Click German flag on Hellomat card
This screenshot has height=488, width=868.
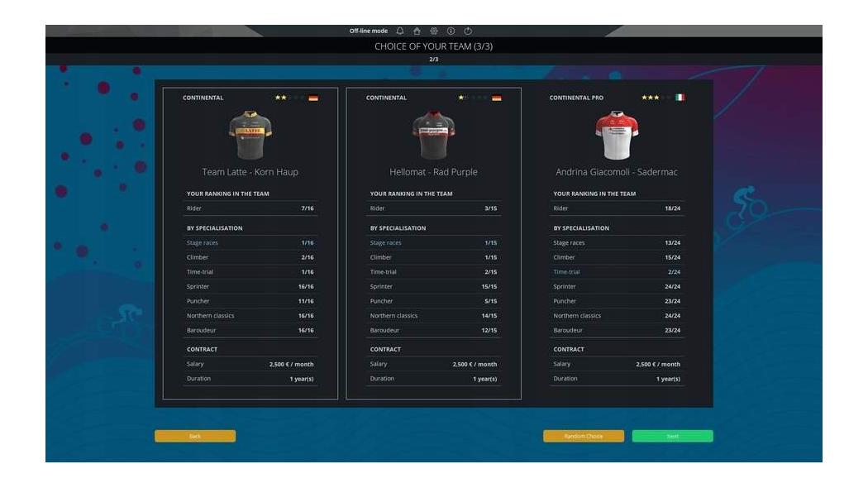click(x=497, y=98)
